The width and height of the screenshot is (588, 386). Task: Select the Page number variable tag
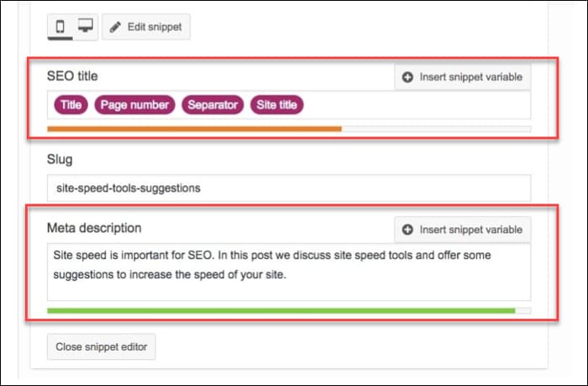point(134,105)
